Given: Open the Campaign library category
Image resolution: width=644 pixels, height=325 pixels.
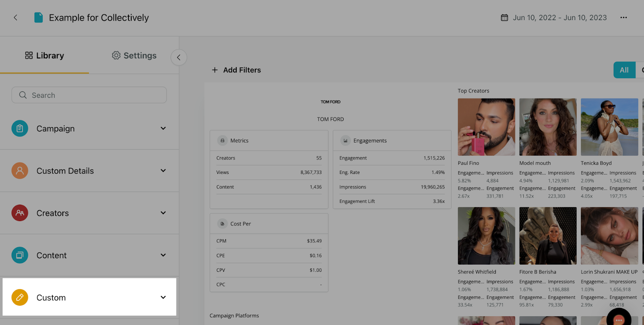Looking at the screenshot, I should 89,128.
